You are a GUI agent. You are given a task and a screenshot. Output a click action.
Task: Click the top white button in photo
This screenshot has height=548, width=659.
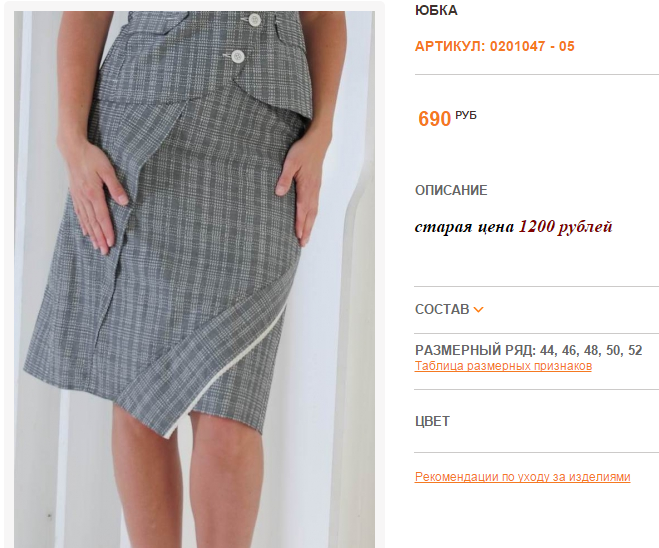pos(254,19)
